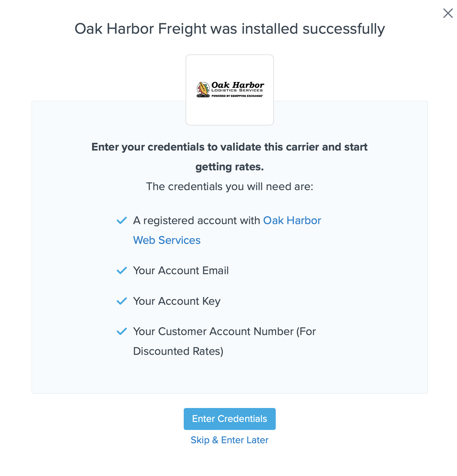Click the 'installed successfully' heading

tap(229, 29)
